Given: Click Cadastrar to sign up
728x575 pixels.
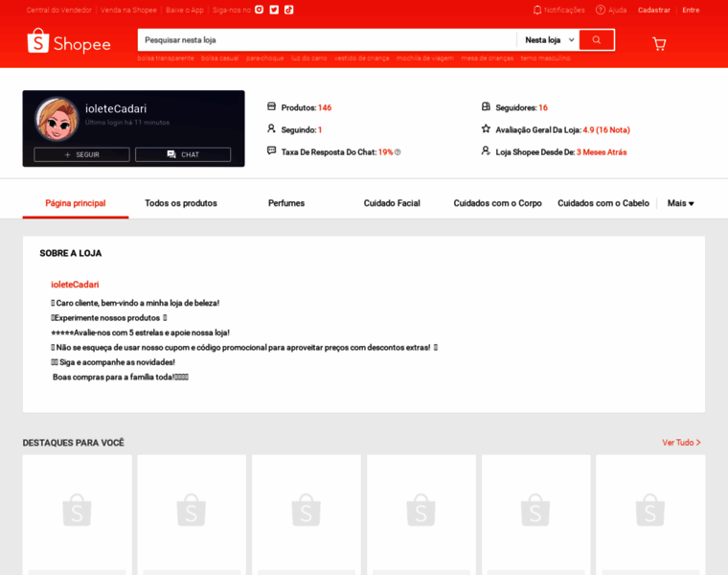Looking at the screenshot, I should [653, 11].
